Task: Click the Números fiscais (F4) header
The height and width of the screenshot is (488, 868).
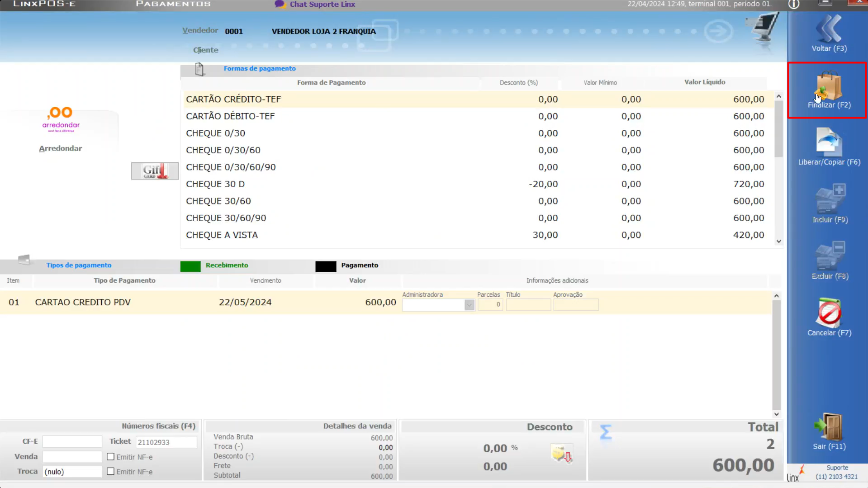Action: point(158,426)
